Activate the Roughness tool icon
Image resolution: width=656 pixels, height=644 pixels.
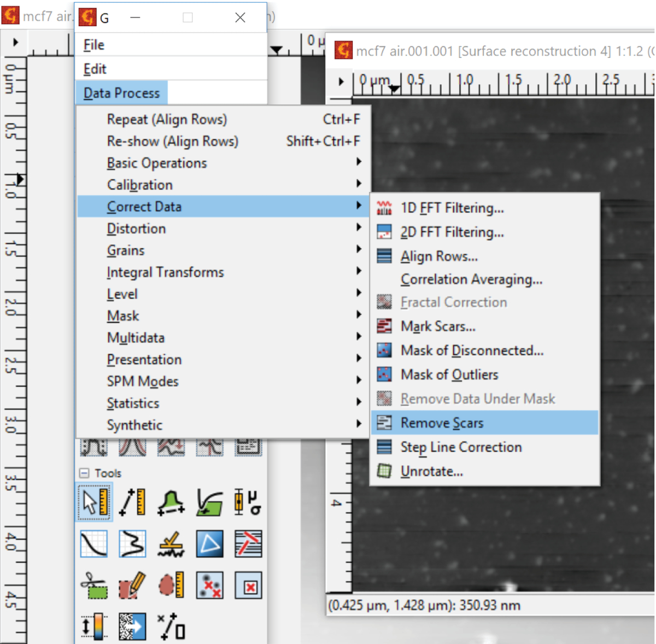(x=171, y=544)
